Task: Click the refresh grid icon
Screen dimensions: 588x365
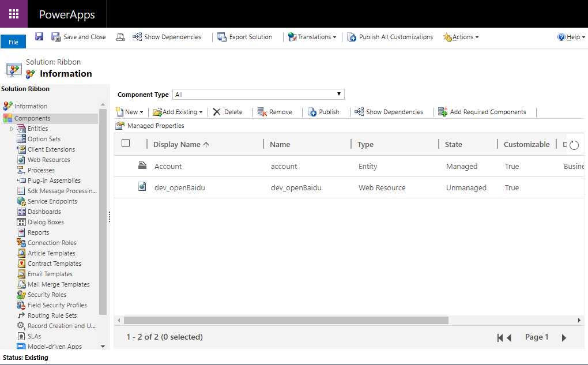Action: 574,145
